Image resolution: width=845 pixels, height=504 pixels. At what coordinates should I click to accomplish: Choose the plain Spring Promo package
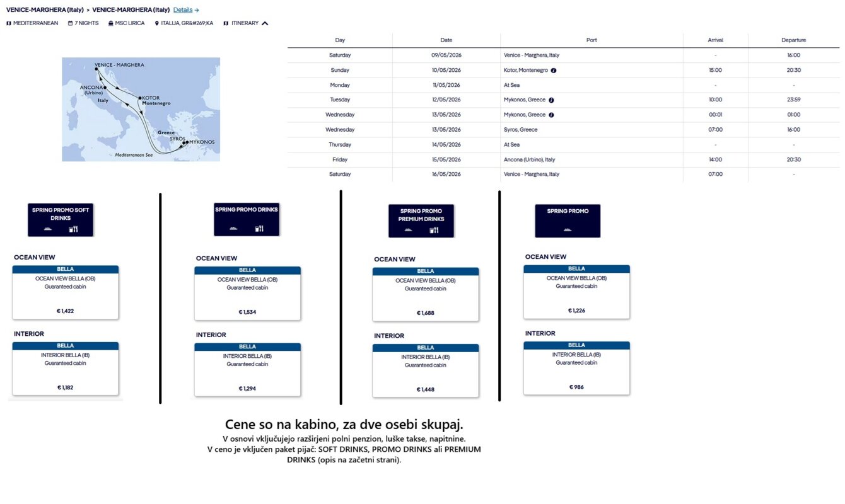[568, 221]
